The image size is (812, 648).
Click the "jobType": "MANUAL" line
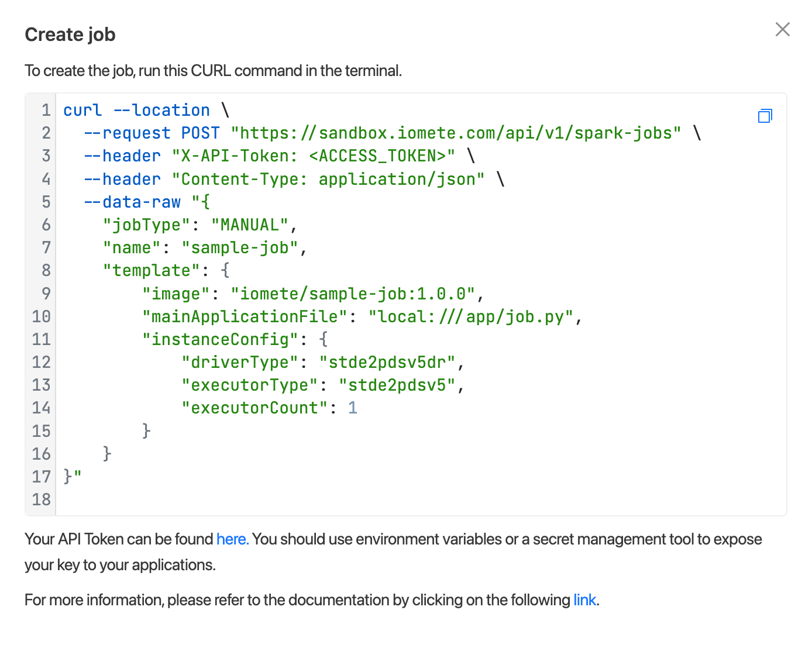(x=201, y=225)
